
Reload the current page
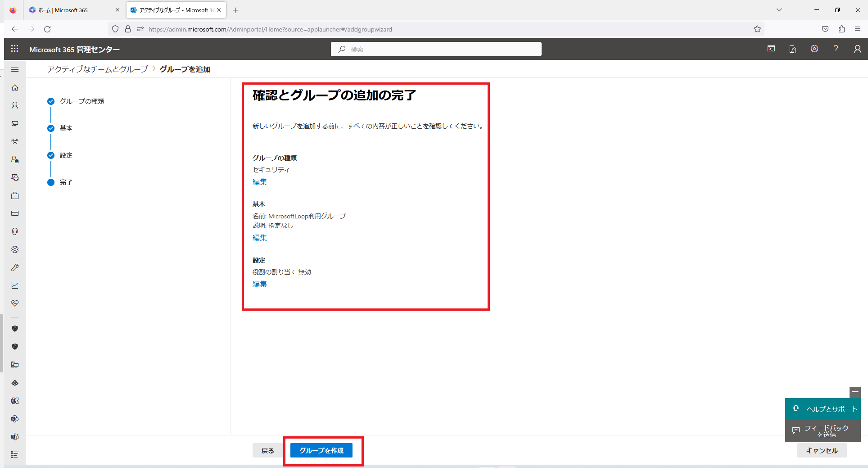point(47,29)
